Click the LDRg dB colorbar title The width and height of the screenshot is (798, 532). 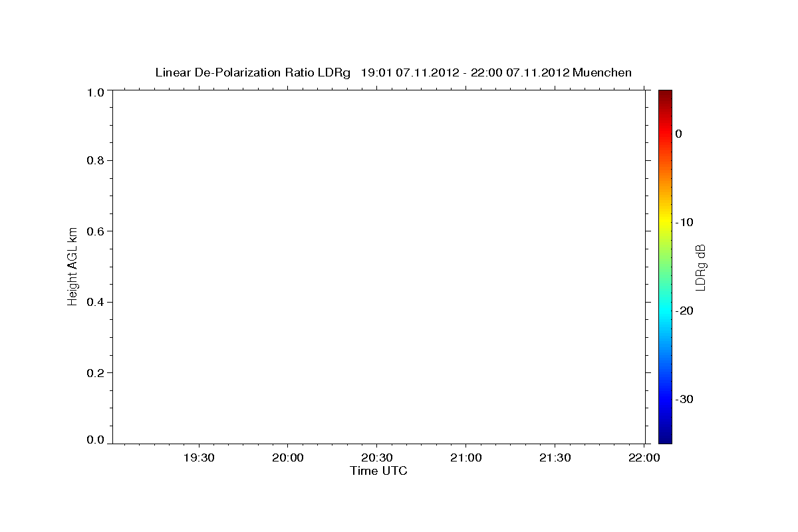pos(700,267)
